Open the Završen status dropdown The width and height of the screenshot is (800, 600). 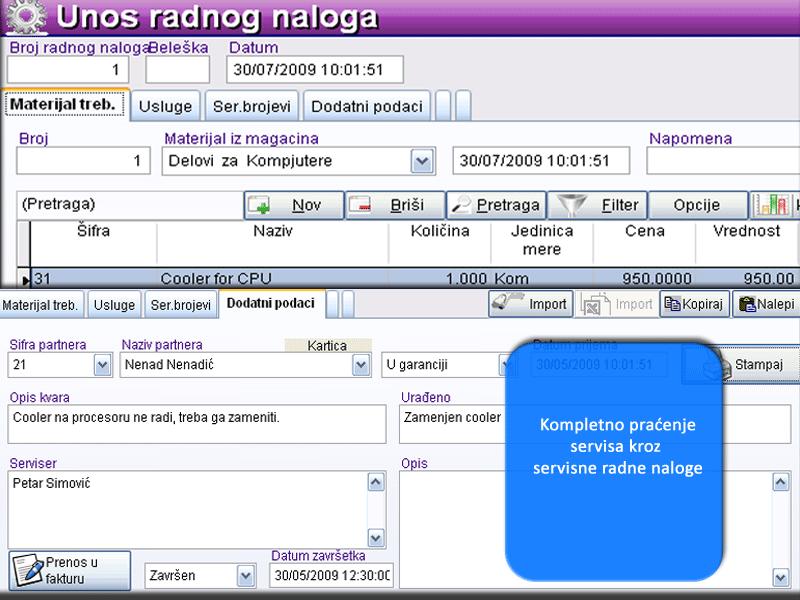(x=245, y=576)
